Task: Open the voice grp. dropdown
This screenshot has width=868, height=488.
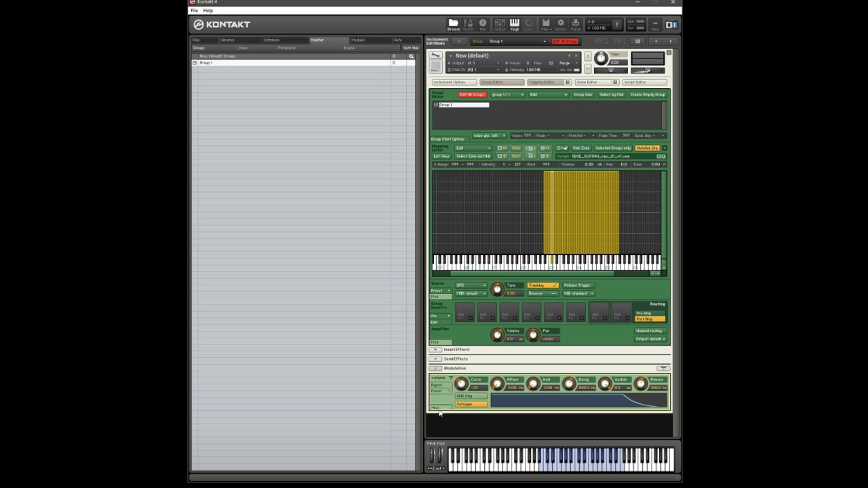Action: [489, 136]
